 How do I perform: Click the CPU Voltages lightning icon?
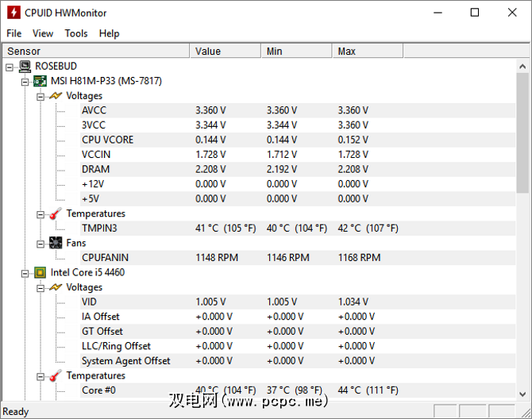[x=56, y=287]
